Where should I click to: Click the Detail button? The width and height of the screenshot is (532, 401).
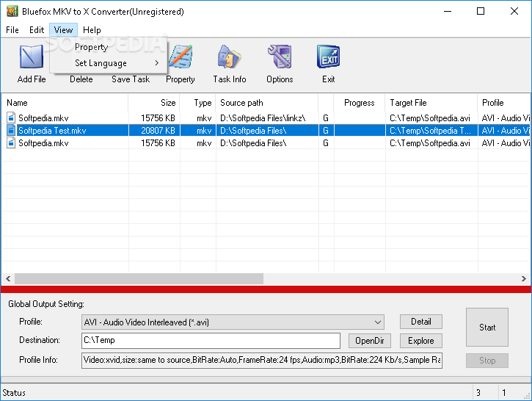click(421, 322)
